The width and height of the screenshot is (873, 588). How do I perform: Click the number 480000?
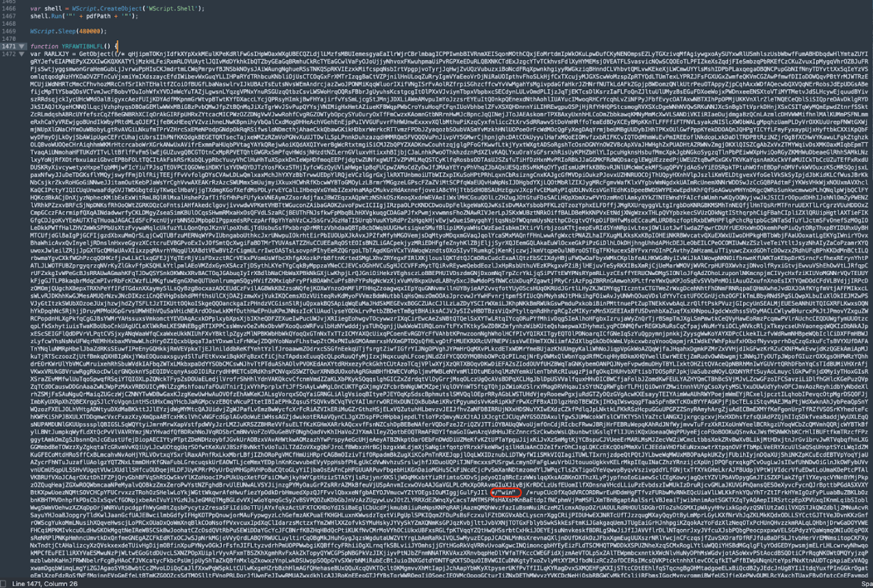(90, 31)
